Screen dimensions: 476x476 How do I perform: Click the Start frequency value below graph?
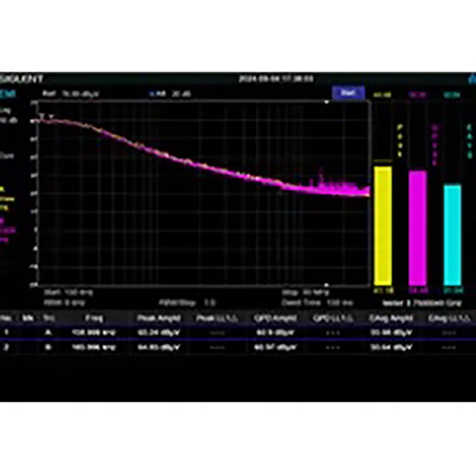pos(68,292)
